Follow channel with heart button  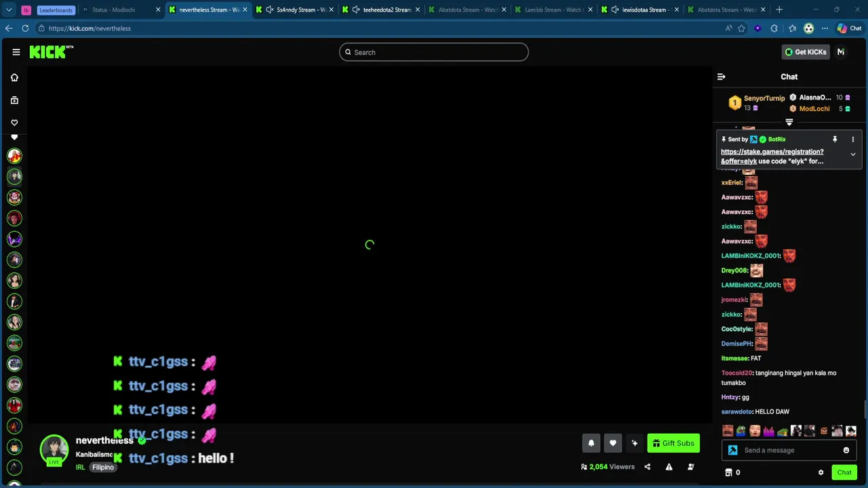click(x=612, y=443)
